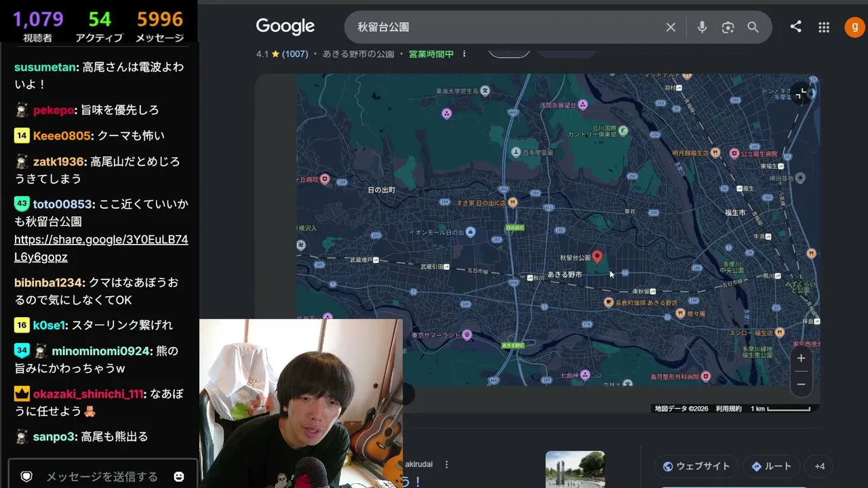Click username sanpo3 in chat
Image resolution: width=868 pixels, height=488 pixels.
click(x=54, y=436)
